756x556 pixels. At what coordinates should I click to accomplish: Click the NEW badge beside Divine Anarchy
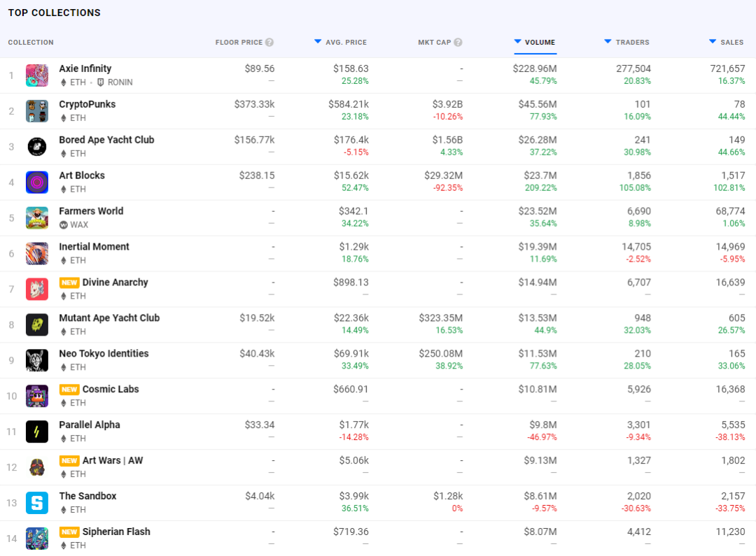coord(69,283)
